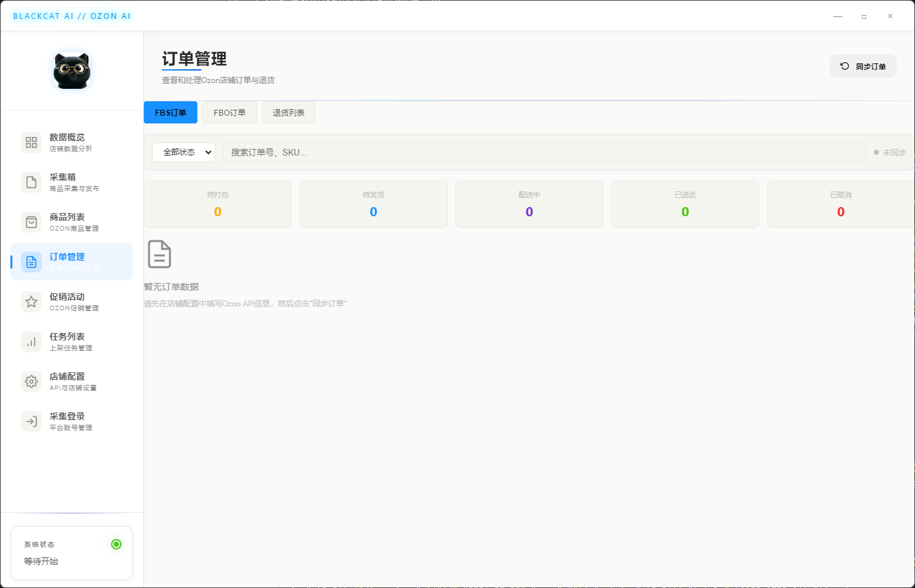Open the 店铺配置 gear icon

pos(31,382)
